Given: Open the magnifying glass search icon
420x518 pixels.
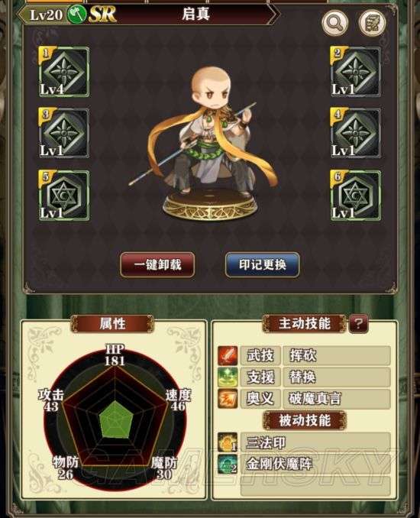Looking at the screenshot, I should click(x=334, y=23).
